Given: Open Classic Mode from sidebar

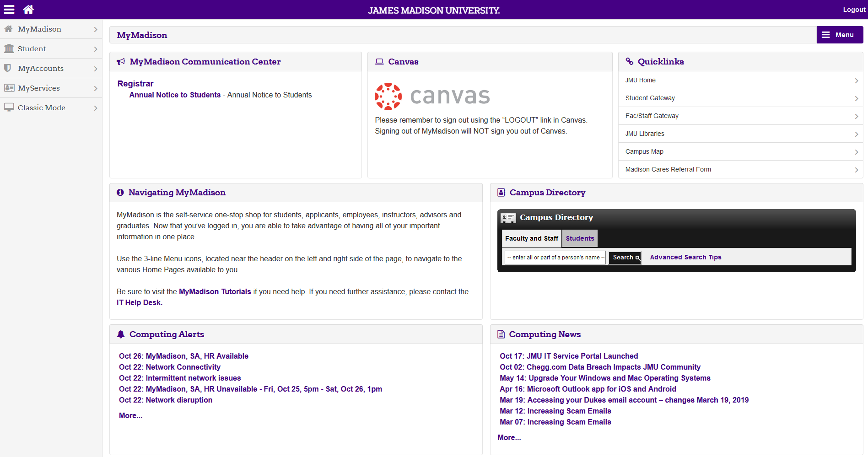Looking at the screenshot, I should (x=51, y=108).
